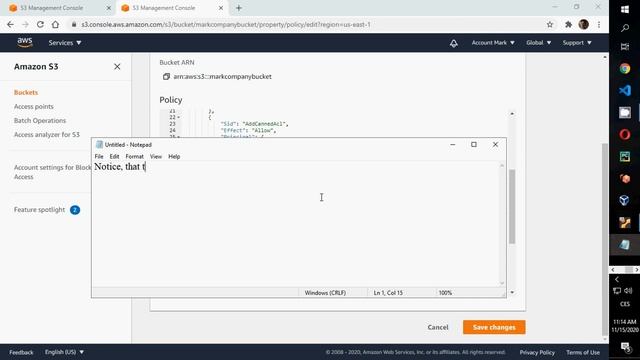Open Notepad's Help menu

174,156
